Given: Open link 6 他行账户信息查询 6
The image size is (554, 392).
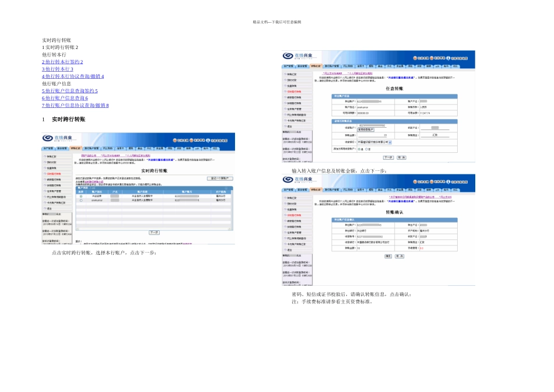Looking at the screenshot, I should (x=65, y=98).
